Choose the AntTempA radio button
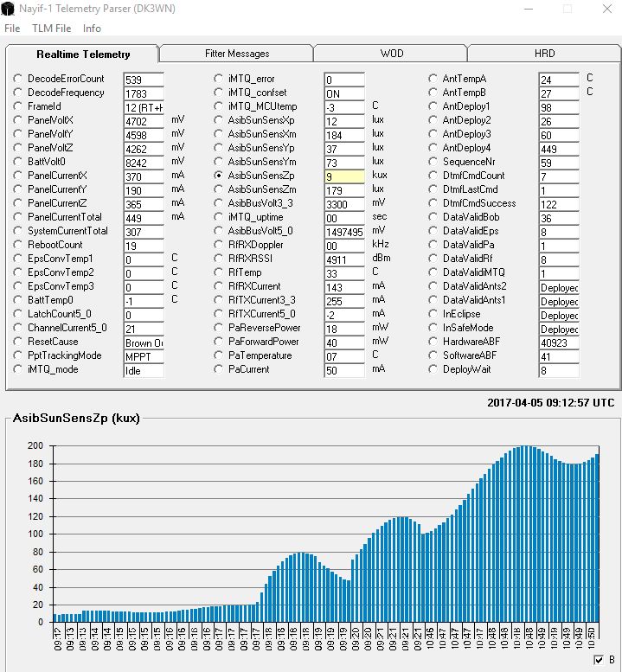The width and height of the screenshot is (622, 672). click(433, 79)
